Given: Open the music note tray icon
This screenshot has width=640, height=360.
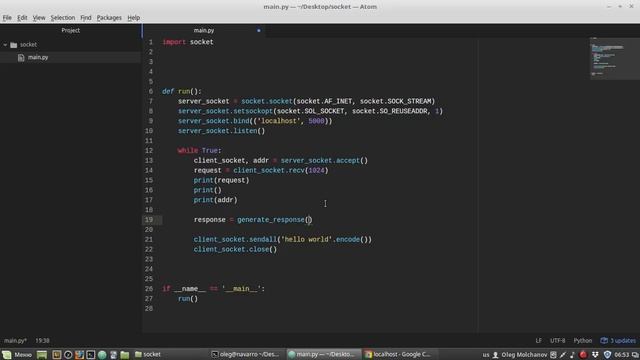Looking at the screenshot, I should 572,355.
